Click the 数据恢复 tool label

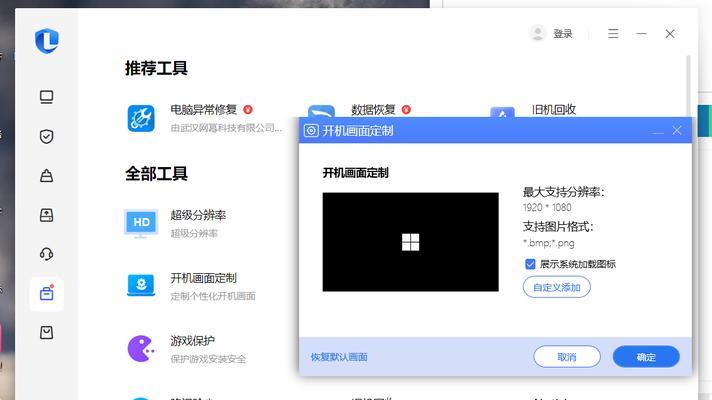(373, 109)
